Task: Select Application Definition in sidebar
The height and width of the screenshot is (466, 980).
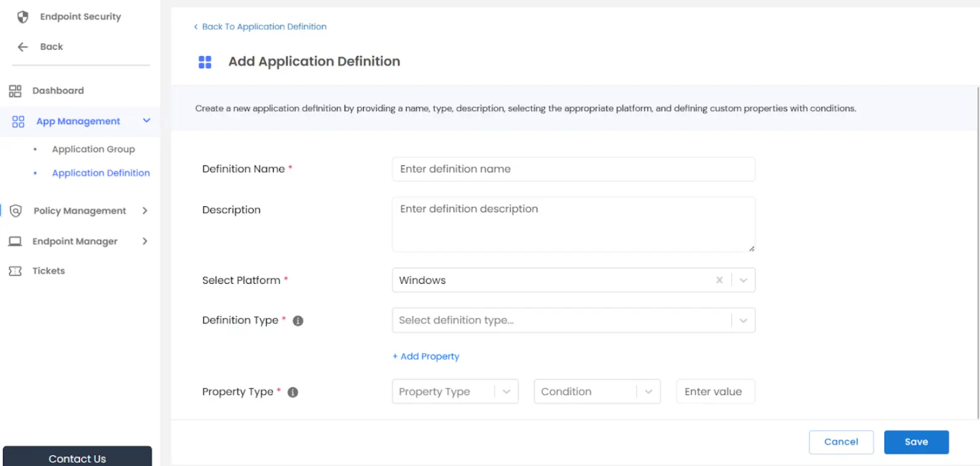Action: pyautogui.click(x=101, y=173)
